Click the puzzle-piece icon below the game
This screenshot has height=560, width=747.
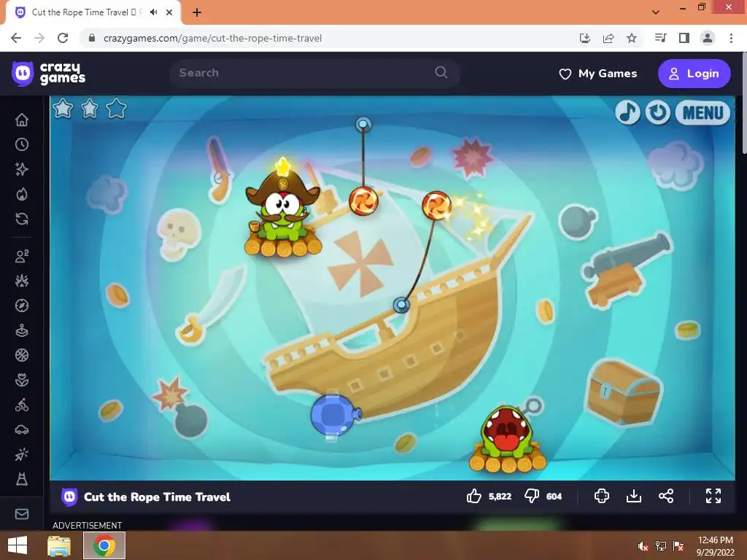[x=602, y=496]
